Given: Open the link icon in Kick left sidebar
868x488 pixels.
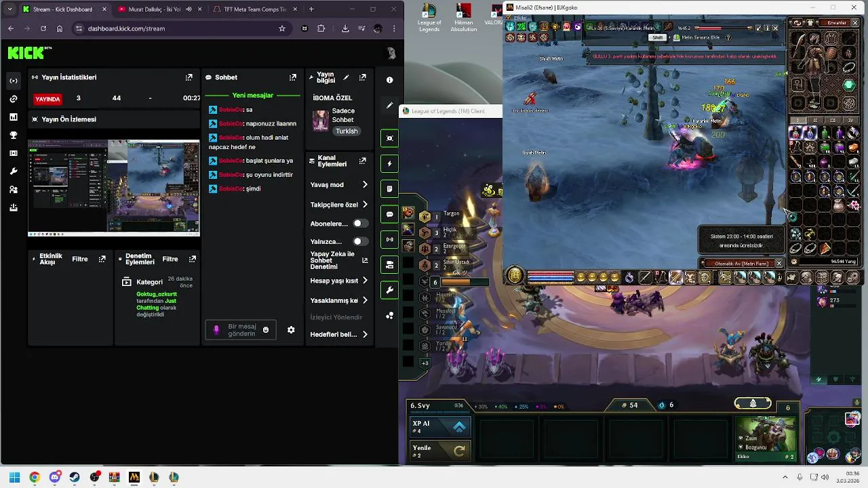Looking at the screenshot, I should click(14, 99).
